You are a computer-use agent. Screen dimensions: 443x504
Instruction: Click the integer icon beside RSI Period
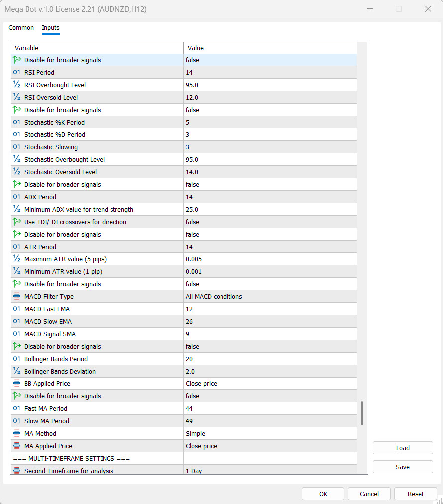pos(17,72)
